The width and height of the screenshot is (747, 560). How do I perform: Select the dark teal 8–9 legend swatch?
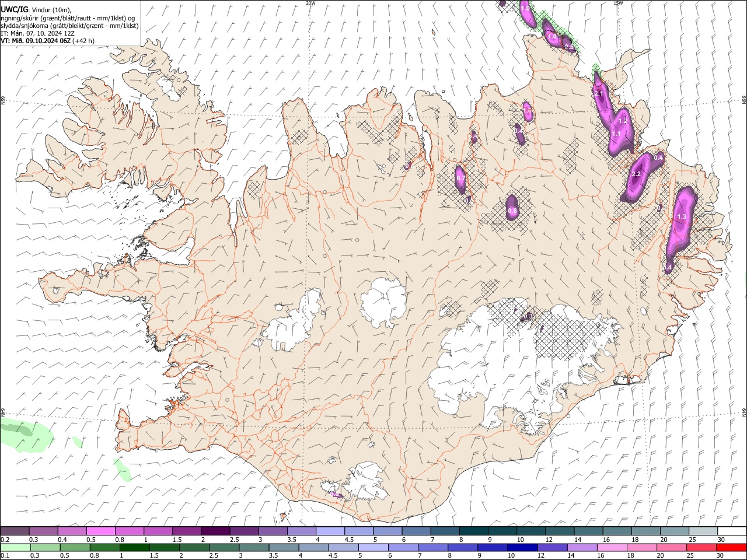click(474, 531)
